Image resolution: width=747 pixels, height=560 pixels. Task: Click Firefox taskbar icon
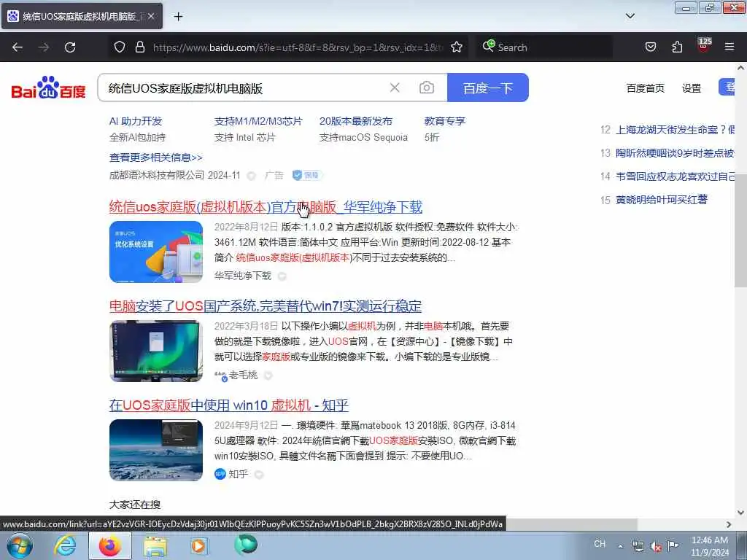coord(110,545)
